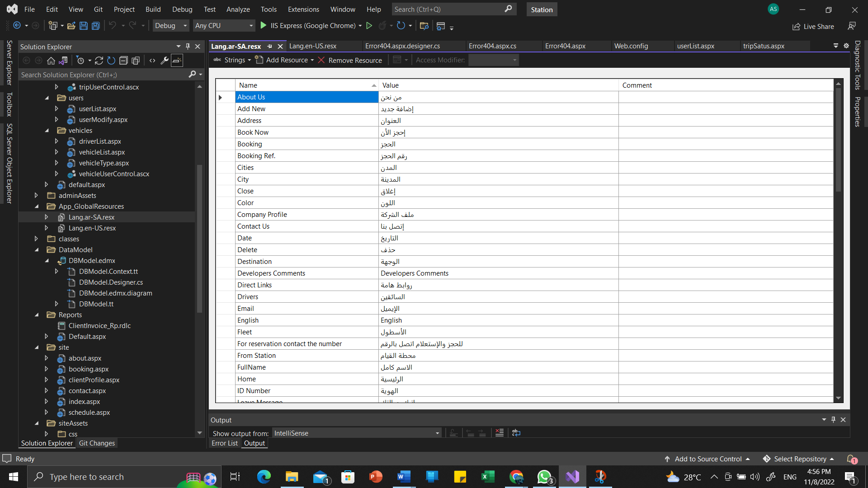This screenshot has height=488, width=868.
Task: Click Collapse All icon in Solution Explorer
Action: [123, 60]
